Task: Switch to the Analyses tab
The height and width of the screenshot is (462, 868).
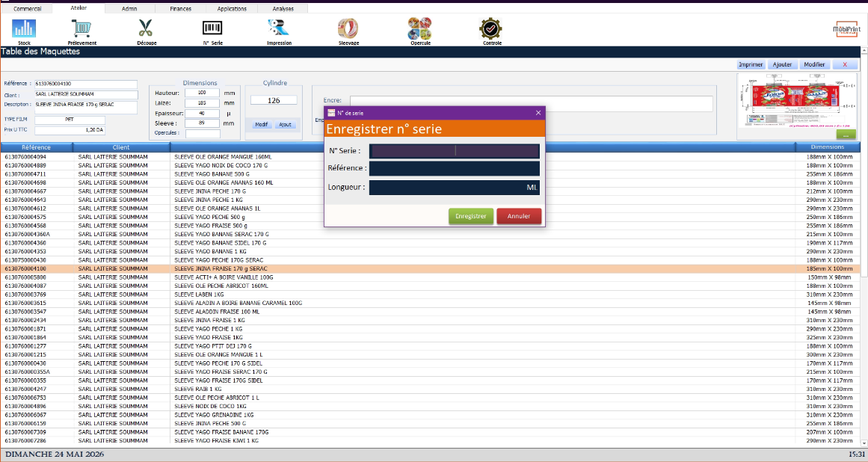Action: pyautogui.click(x=283, y=9)
